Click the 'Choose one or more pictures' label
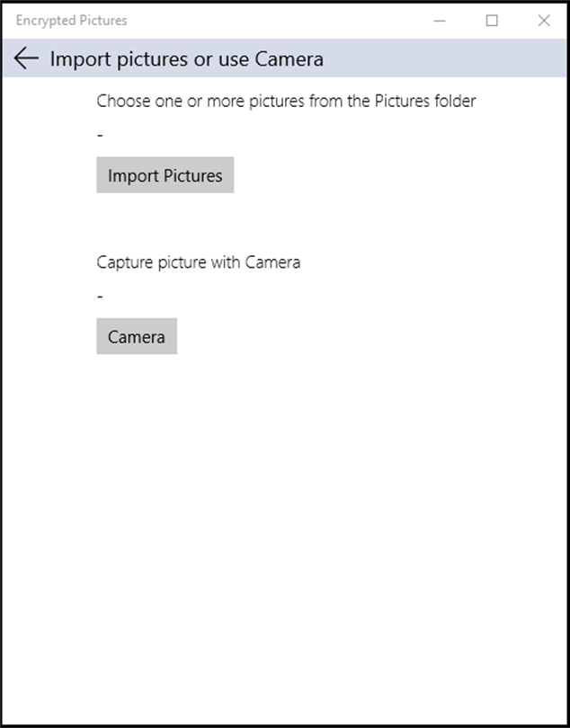Image resolution: width=570 pixels, height=728 pixels. (286, 101)
